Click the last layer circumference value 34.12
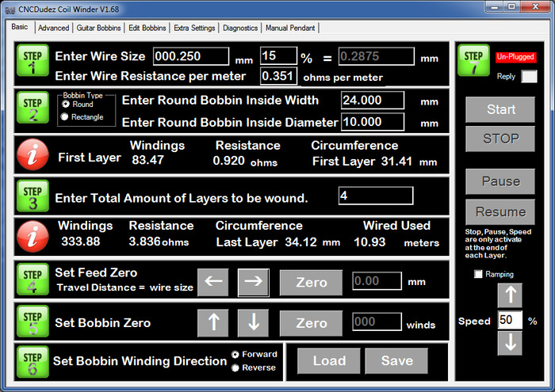 (301, 242)
